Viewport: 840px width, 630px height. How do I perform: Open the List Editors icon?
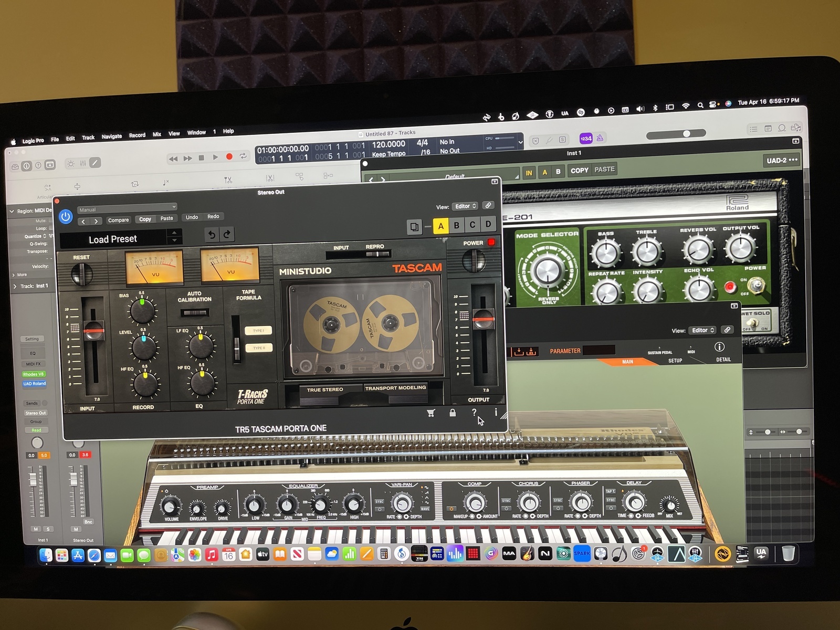753,129
